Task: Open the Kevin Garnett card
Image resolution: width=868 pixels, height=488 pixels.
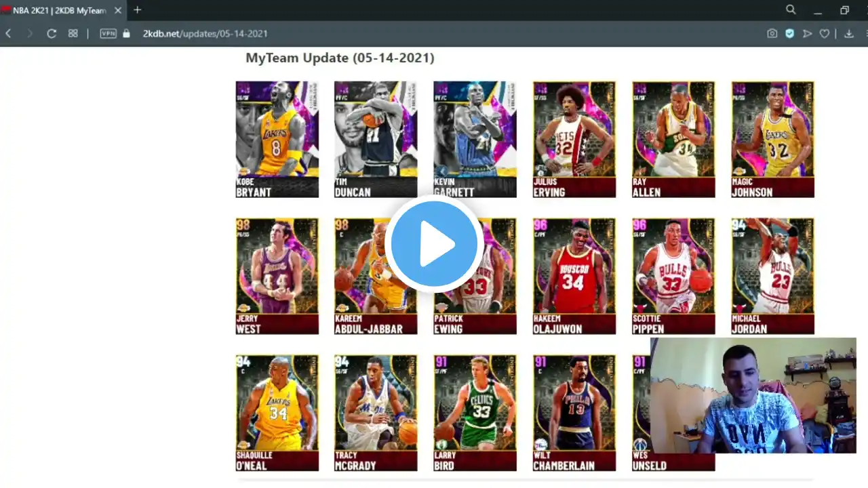Action: point(475,140)
